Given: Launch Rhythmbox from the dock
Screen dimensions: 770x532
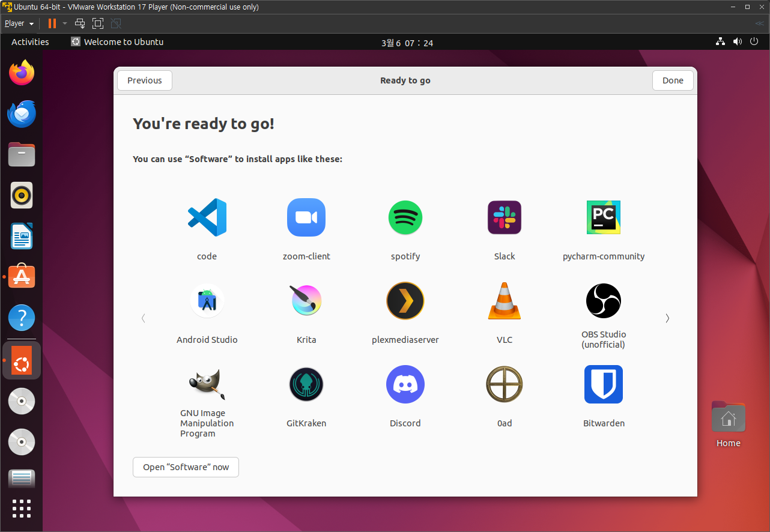Looking at the screenshot, I should coord(22,195).
